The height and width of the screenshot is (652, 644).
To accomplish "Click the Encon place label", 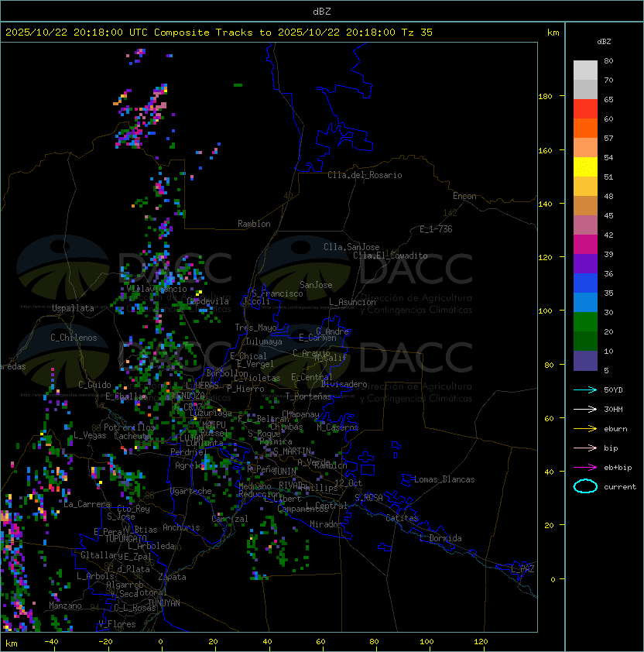I will (x=464, y=196).
